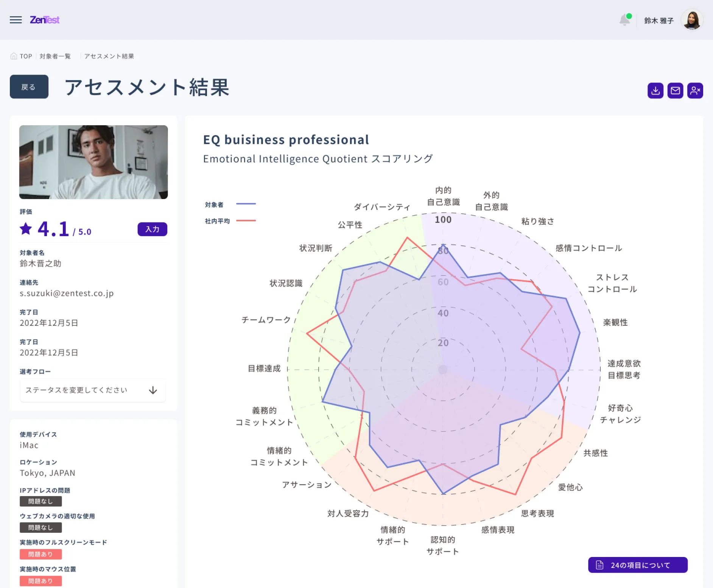This screenshot has width=713, height=588.
Task: Click the down arrow in status selector
Action: point(153,390)
